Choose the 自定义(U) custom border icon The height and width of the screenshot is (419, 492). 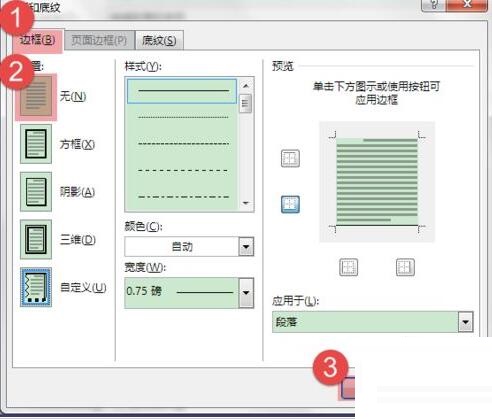pyautogui.click(x=36, y=287)
